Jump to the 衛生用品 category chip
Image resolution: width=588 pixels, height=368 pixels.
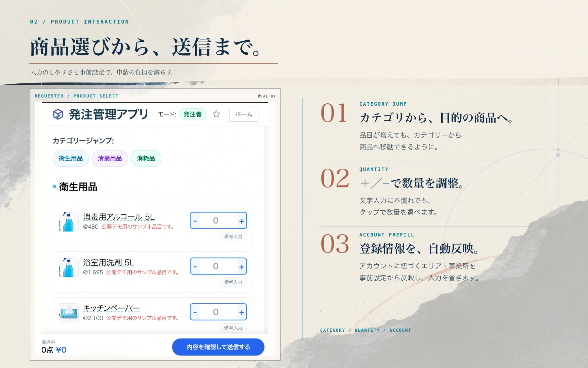click(71, 158)
